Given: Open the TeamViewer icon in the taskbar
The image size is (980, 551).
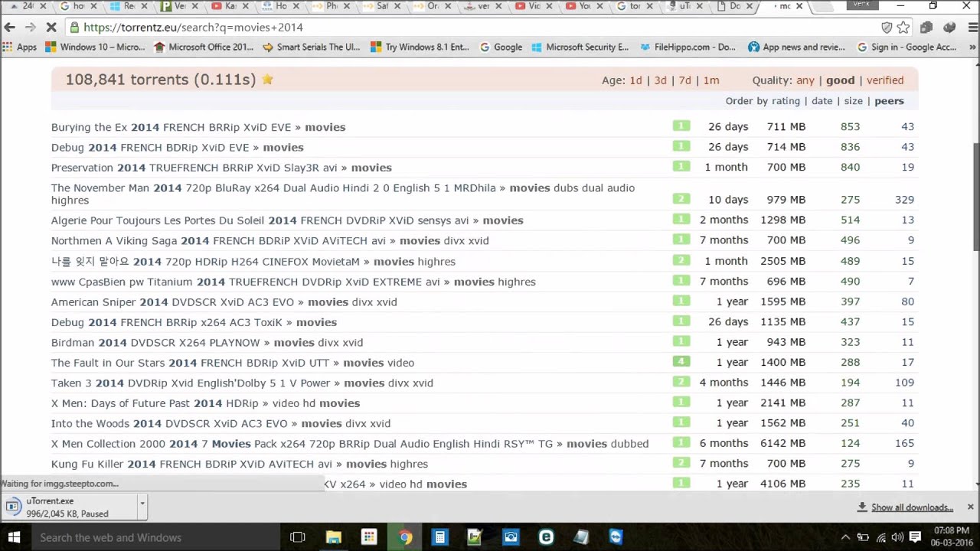Looking at the screenshot, I should coord(616,537).
